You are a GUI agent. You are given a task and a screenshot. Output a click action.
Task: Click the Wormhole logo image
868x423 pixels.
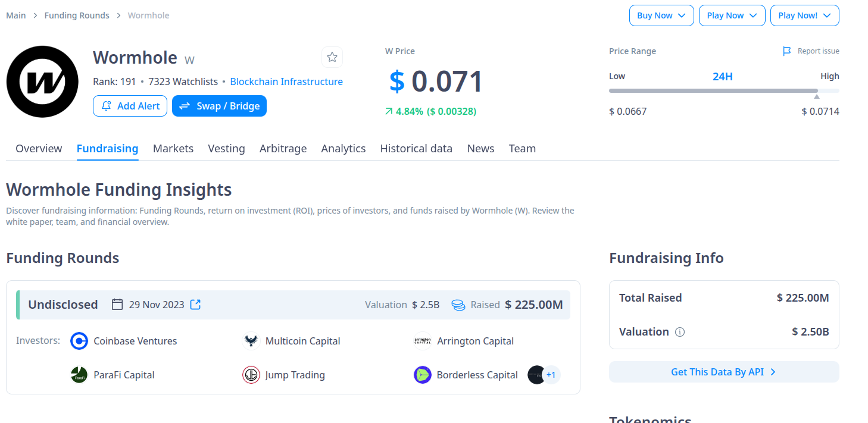(42, 82)
